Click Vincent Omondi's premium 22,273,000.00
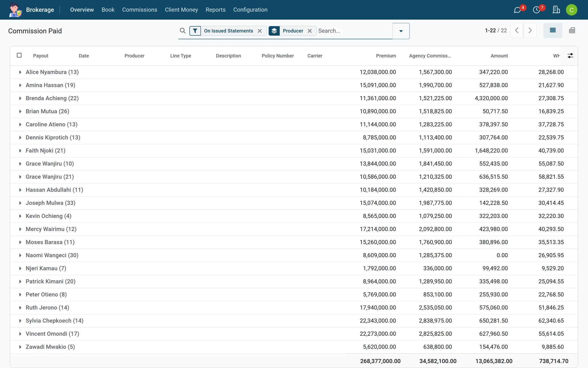This screenshot has height=368, width=588. pyautogui.click(x=378, y=334)
